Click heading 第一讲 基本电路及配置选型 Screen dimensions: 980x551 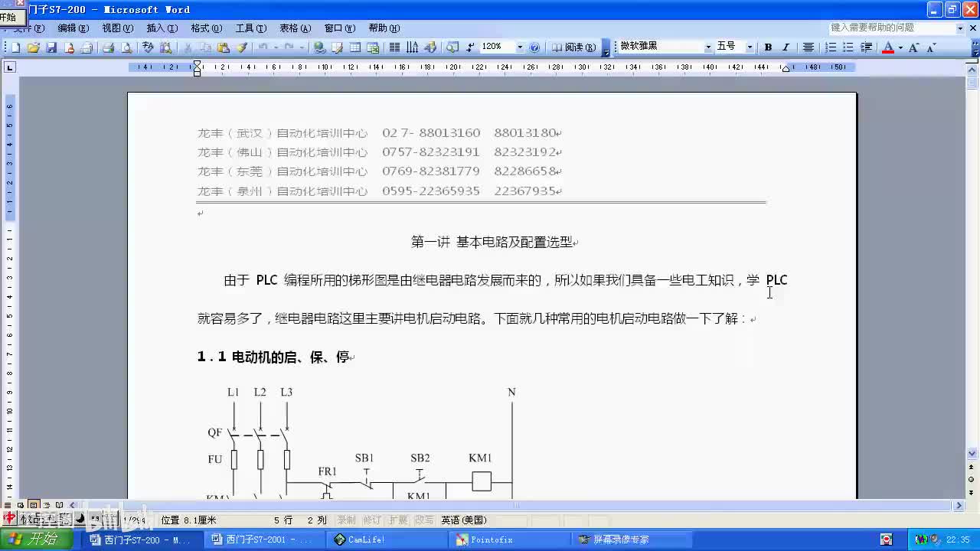(x=493, y=242)
